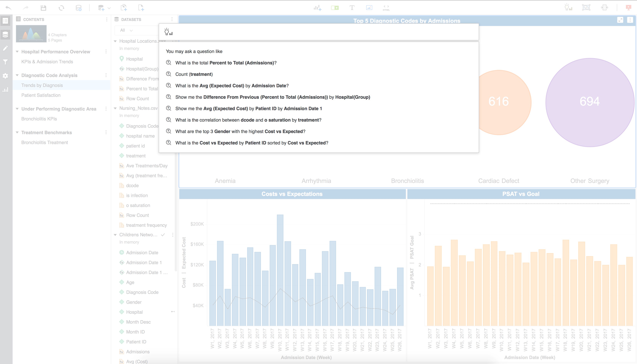637x364 pixels.
Task: Insert a text element with the T icon
Action: (x=352, y=7)
